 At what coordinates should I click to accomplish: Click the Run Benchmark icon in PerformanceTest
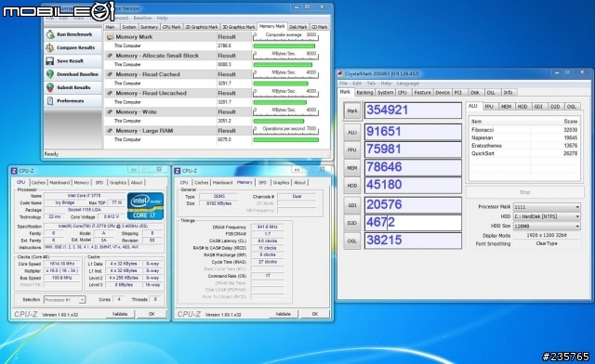pyautogui.click(x=50, y=34)
